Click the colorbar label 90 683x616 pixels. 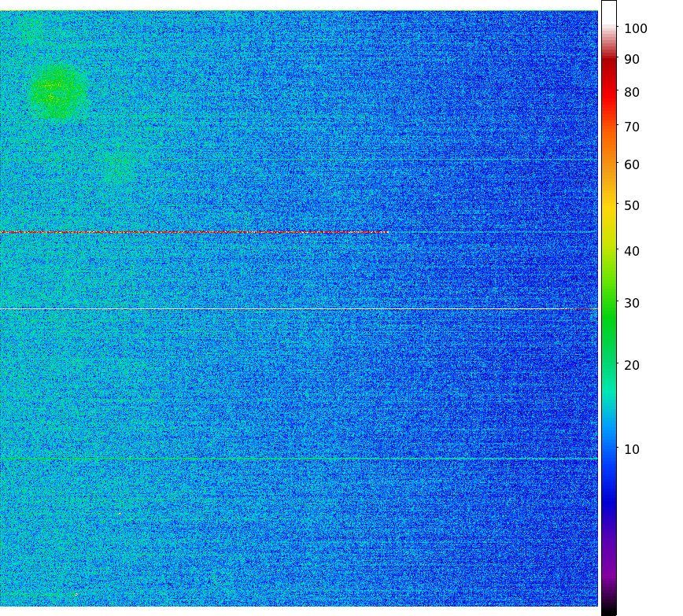tap(632, 60)
